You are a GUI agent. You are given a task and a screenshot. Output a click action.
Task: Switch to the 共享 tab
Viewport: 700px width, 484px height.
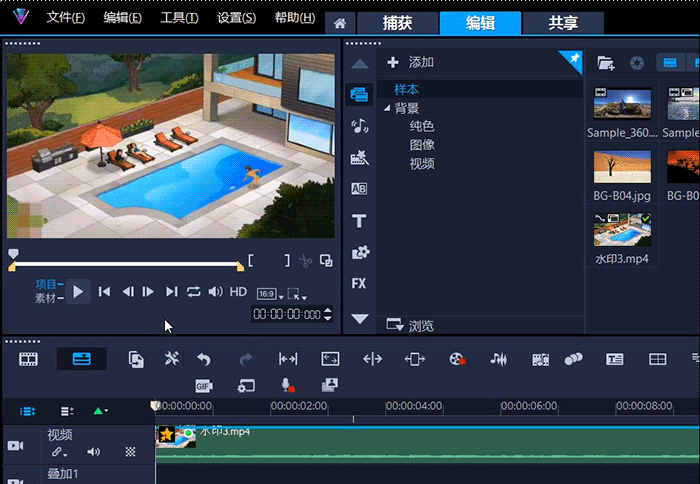pos(563,23)
